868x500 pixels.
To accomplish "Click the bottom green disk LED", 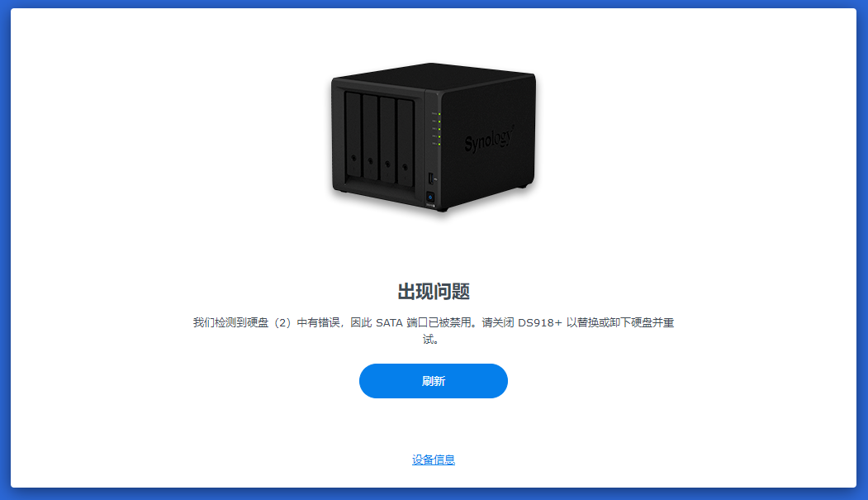I will (x=439, y=144).
